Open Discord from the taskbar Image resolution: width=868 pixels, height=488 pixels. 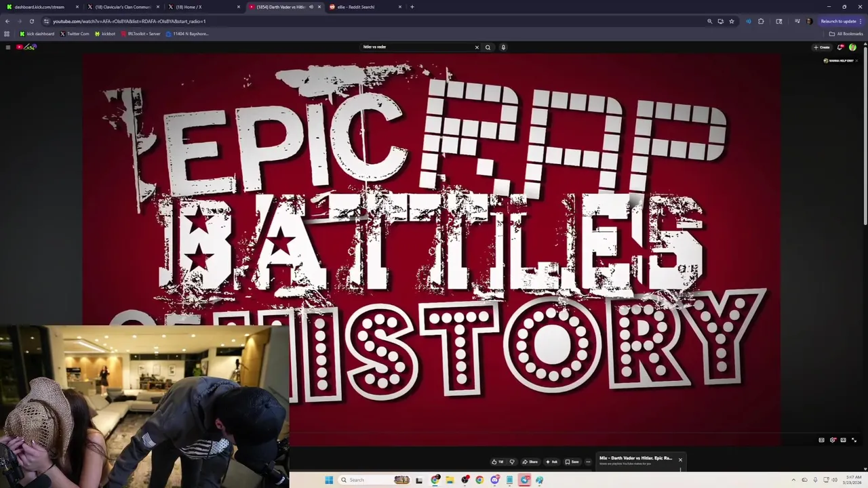[x=494, y=480]
